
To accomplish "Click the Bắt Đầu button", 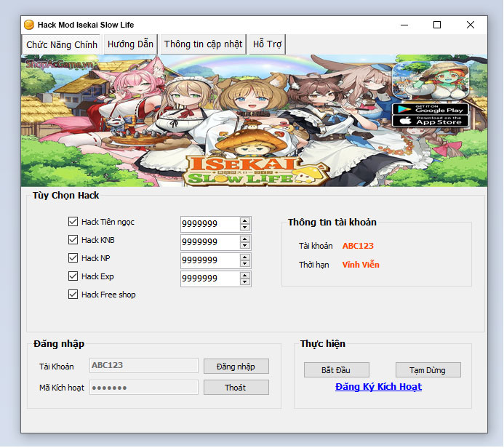I will (x=336, y=370).
